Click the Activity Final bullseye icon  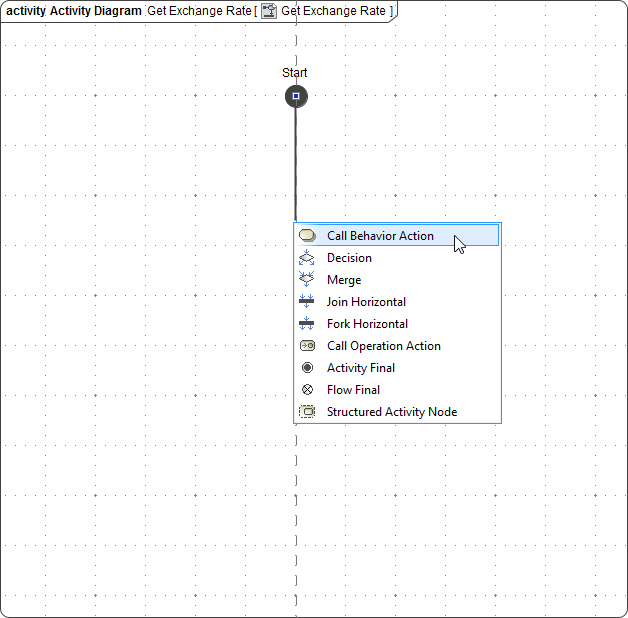pos(307,368)
